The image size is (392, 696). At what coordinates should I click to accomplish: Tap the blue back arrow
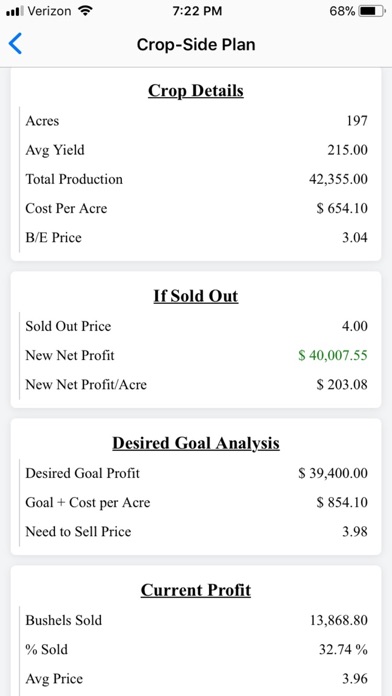click(x=15, y=44)
